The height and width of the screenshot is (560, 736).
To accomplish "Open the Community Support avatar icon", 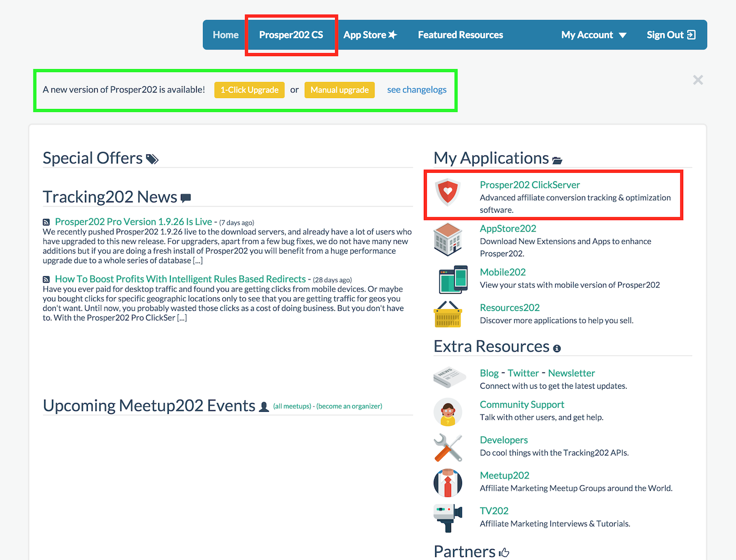I will pos(447,412).
